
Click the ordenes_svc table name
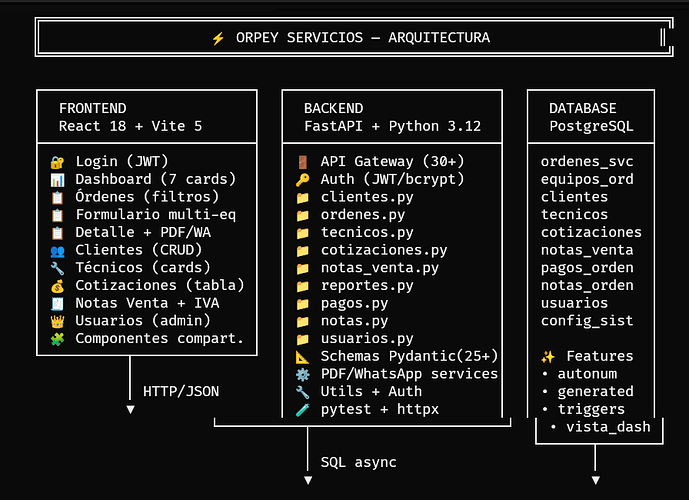587,162
